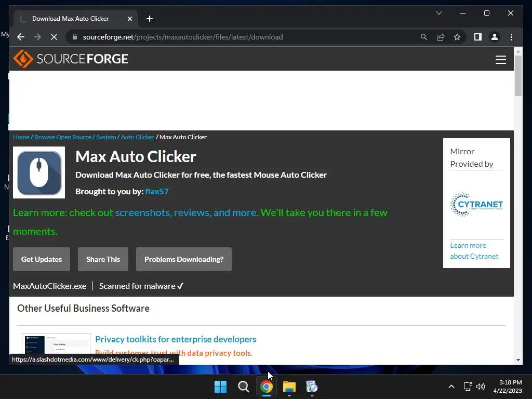Viewport: 532px width, 399px height.
Task: Click the padlock site info icon
Action: tap(75, 37)
